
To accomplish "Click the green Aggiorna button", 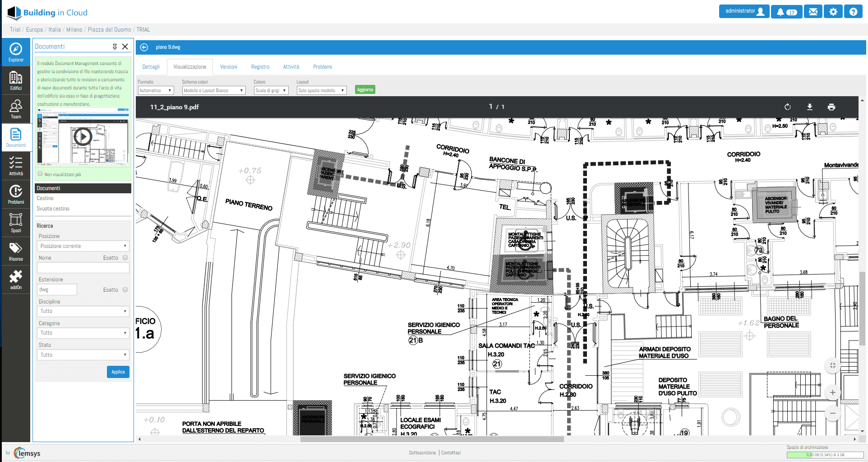I will [x=365, y=89].
